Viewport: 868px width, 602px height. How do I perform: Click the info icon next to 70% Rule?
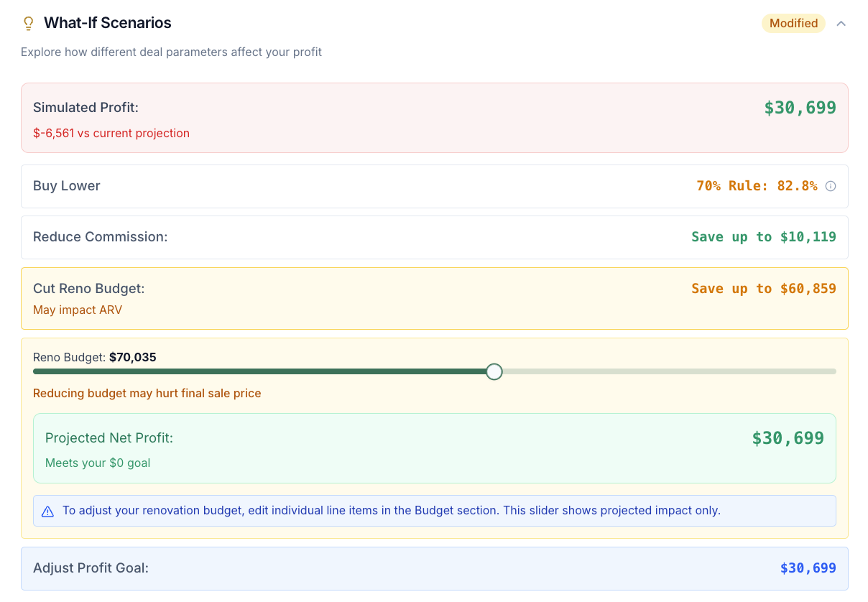pyautogui.click(x=831, y=186)
